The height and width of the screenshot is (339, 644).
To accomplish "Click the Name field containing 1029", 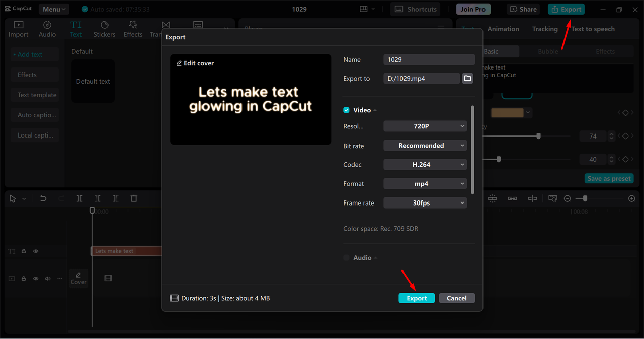I will pos(429,59).
